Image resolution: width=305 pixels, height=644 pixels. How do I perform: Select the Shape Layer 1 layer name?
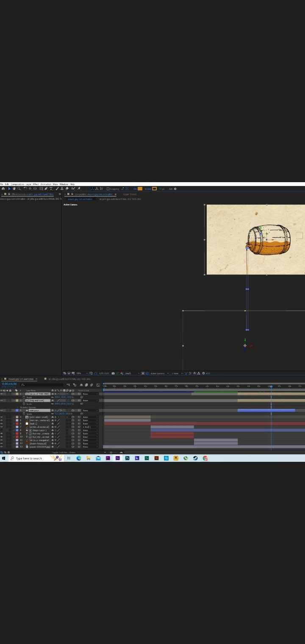coord(39,430)
